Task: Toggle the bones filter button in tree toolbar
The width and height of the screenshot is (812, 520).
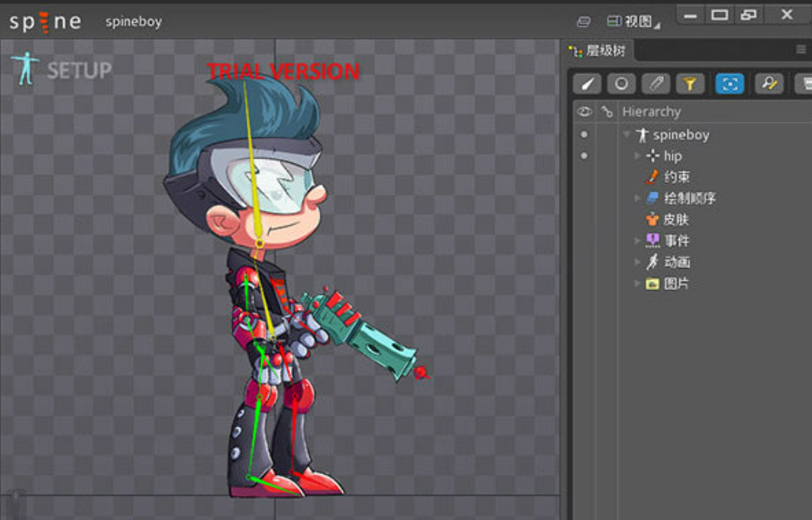Action: [587, 84]
